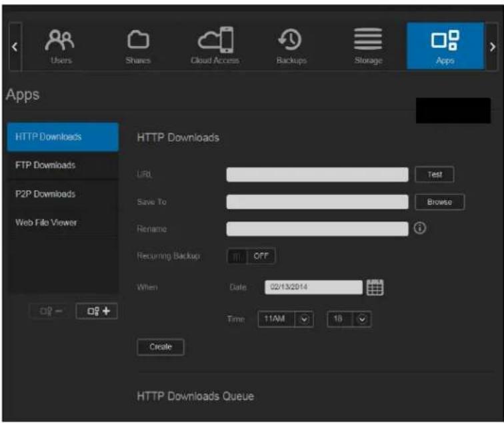Open the calendar date picker icon
This screenshot has height=423, width=504.
375,287
